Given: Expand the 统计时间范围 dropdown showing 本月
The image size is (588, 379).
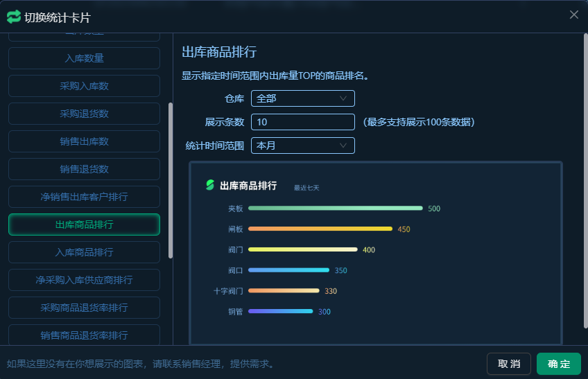Looking at the screenshot, I should (x=343, y=146).
